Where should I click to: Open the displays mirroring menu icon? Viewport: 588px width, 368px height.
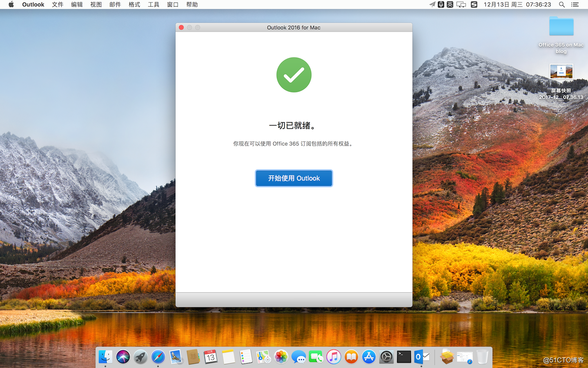461,4
